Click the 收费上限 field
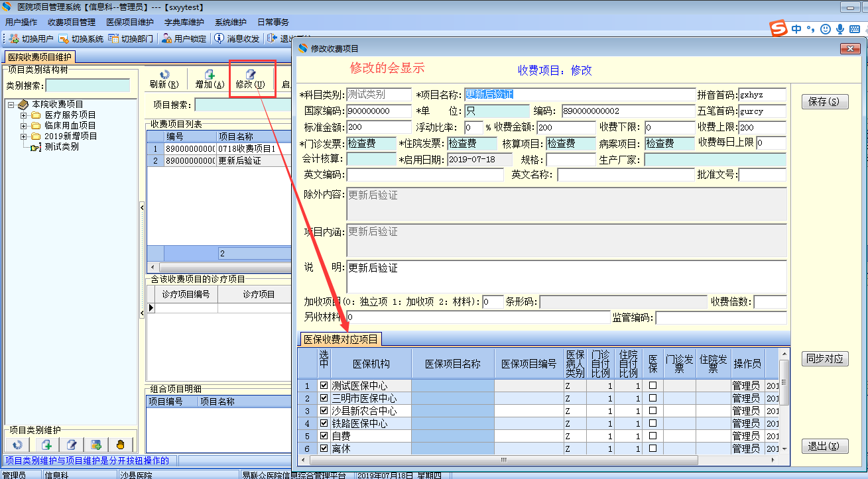The image size is (868, 479). click(762, 127)
